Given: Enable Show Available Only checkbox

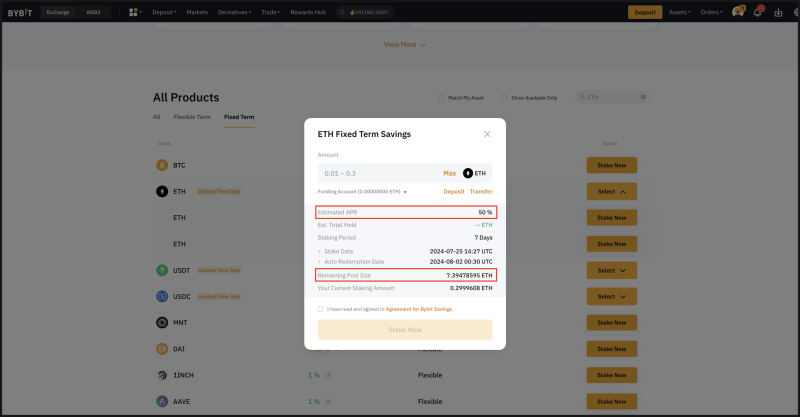Looking at the screenshot, I should point(504,98).
